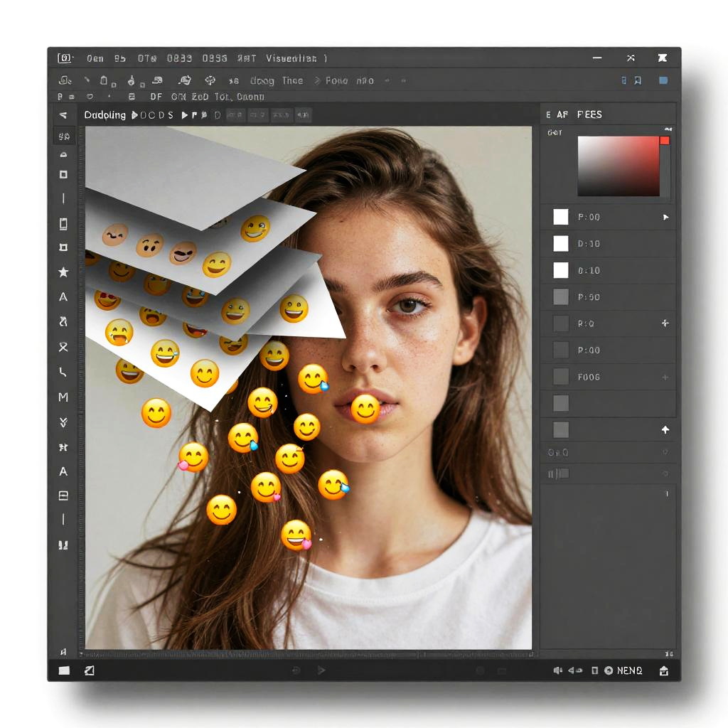This screenshot has height=728, width=728.
Task: Click the home icon in bottom-right status bar
Action: [x=663, y=670]
